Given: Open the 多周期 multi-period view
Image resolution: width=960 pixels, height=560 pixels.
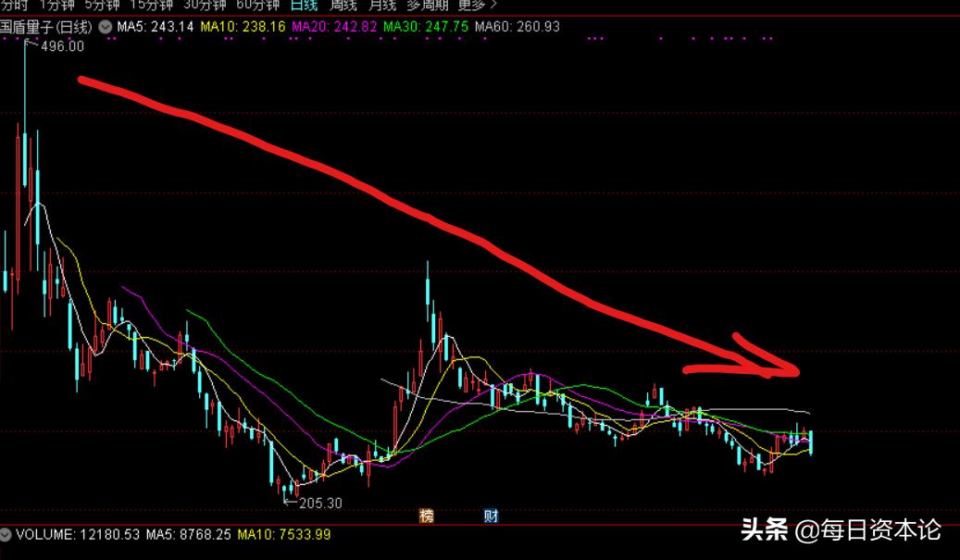Looking at the screenshot, I should [x=428, y=6].
